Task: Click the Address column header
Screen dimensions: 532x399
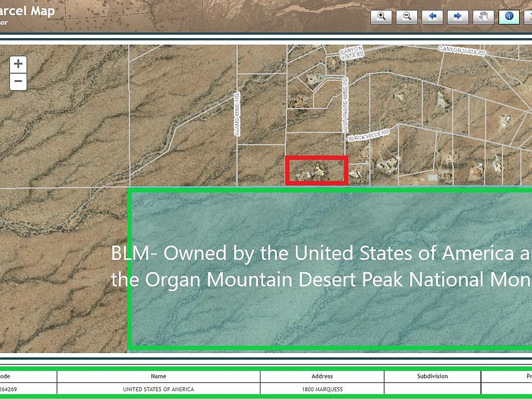Action: click(x=322, y=376)
